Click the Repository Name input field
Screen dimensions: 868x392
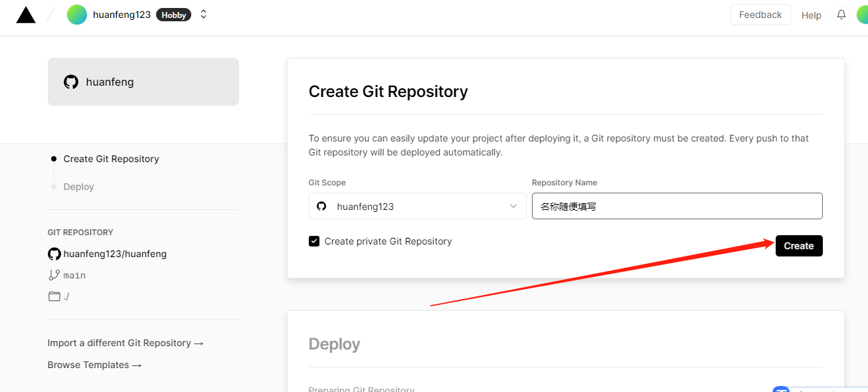[x=677, y=206]
